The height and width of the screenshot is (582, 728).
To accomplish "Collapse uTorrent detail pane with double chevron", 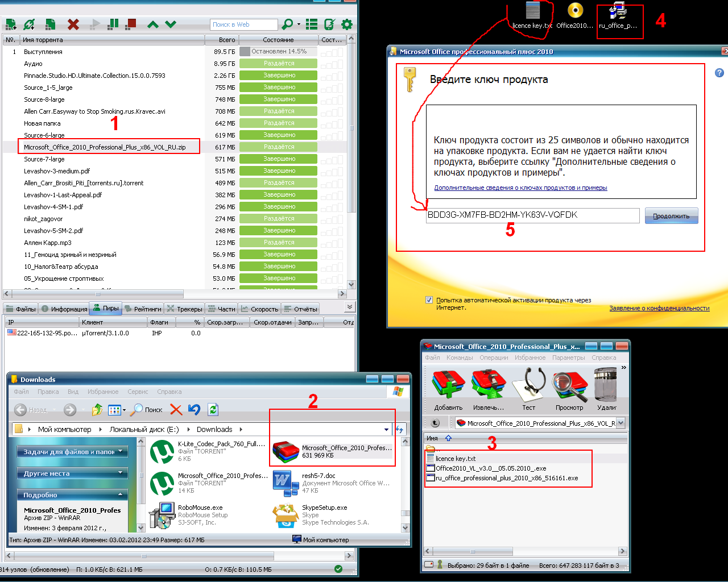I will coord(349,307).
